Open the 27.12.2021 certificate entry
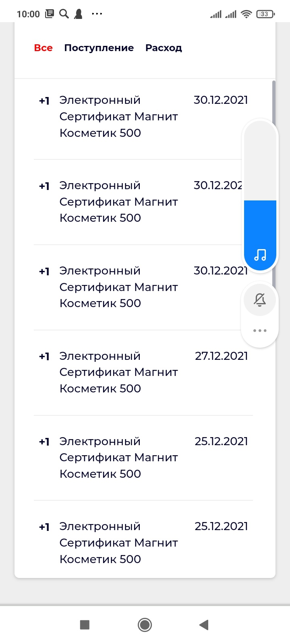The width and height of the screenshot is (290, 644). (x=143, y=372)
